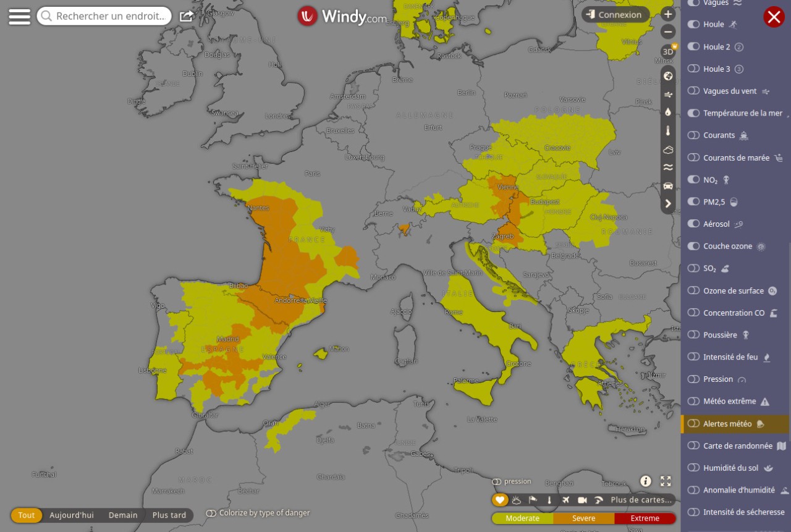This screenshot has height=532, width=791.
Task: Enable the SO₂ layer toggle
Action: [693, 268]
